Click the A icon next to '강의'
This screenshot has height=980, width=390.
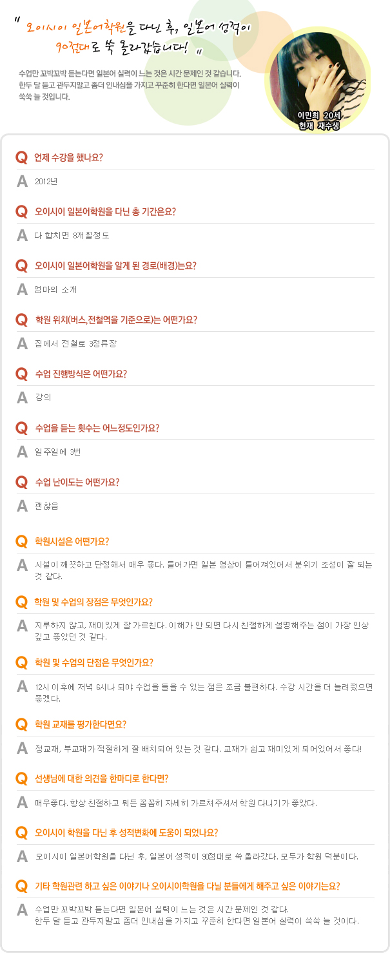tap(22, 398)
